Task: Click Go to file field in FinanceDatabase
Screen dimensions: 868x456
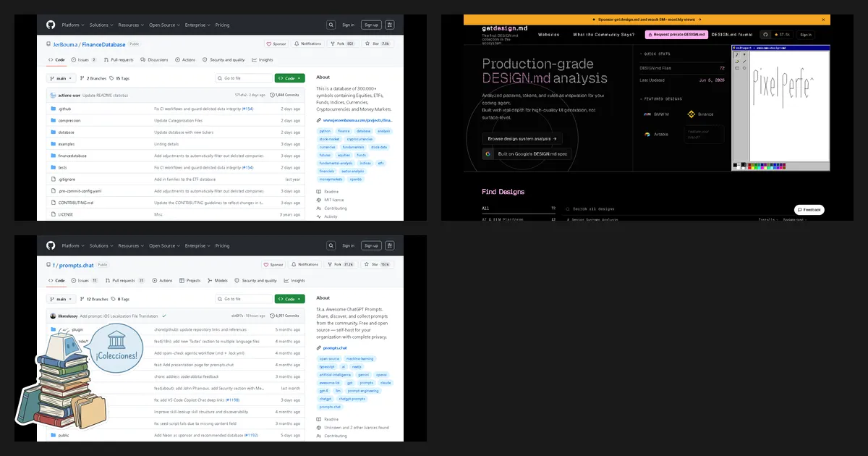Action: (244, 78)
